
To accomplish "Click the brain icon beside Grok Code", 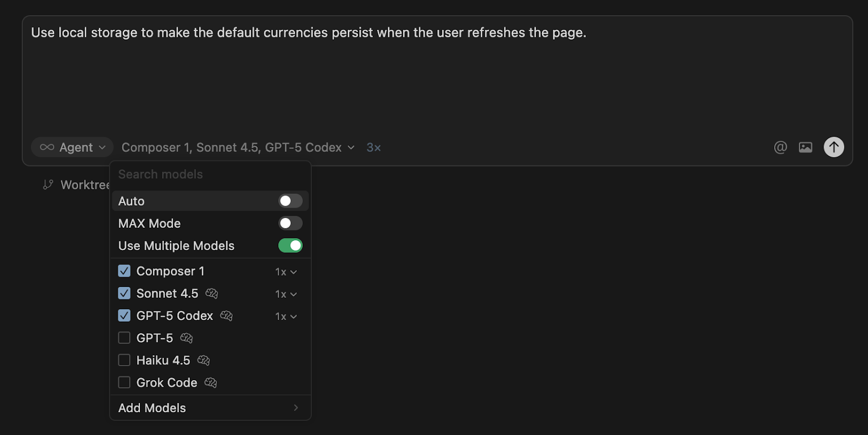I will pos(210,383).
